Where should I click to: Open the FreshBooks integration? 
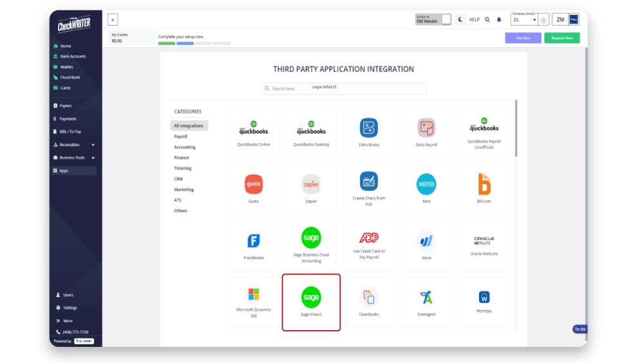254,246
